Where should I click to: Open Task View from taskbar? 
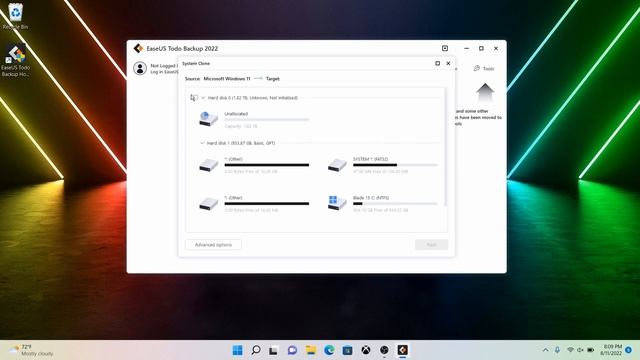click(x=273, y=350)
